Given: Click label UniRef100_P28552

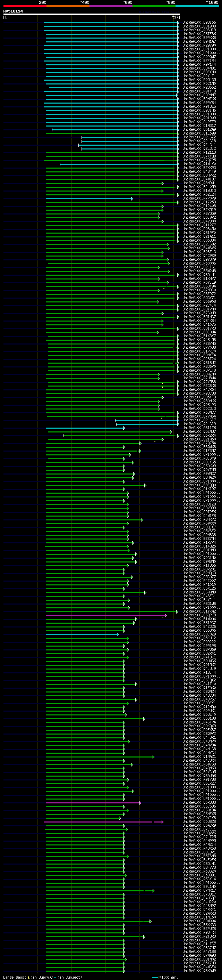Looking at the screenshot, I should pos(199,88).
